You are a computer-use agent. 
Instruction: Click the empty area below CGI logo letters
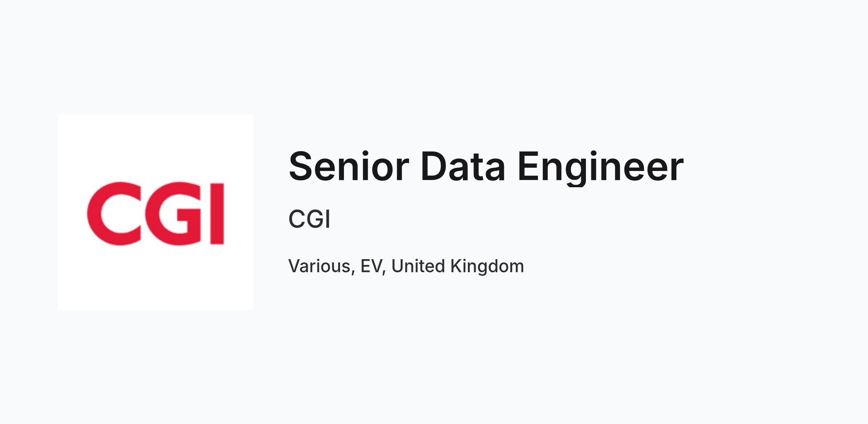tap(156, 278)
